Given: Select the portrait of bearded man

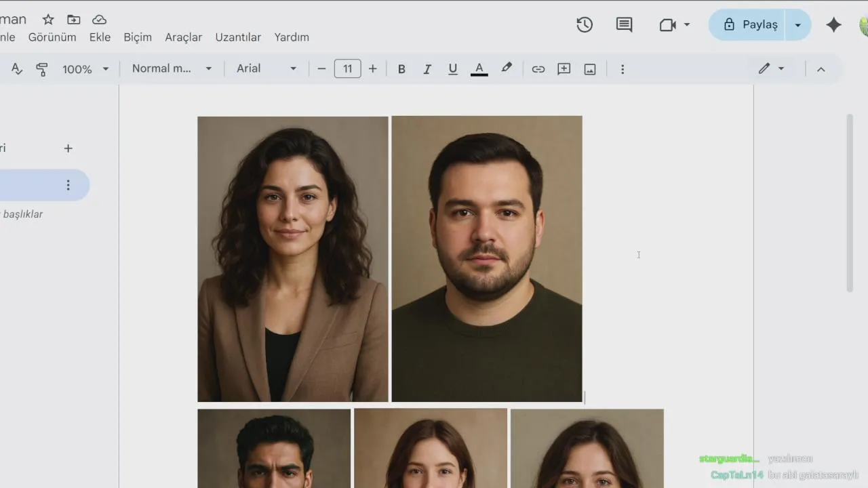Looking at the screenshot, I should tap(487, 259).
